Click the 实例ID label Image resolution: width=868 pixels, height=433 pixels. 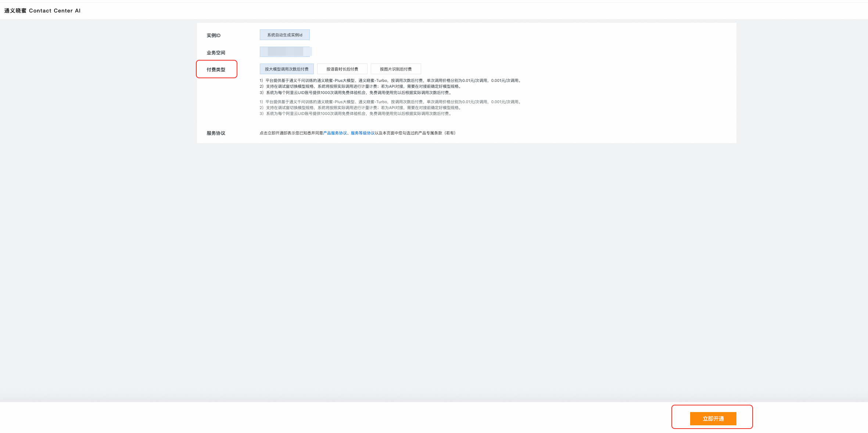point(214,36)
